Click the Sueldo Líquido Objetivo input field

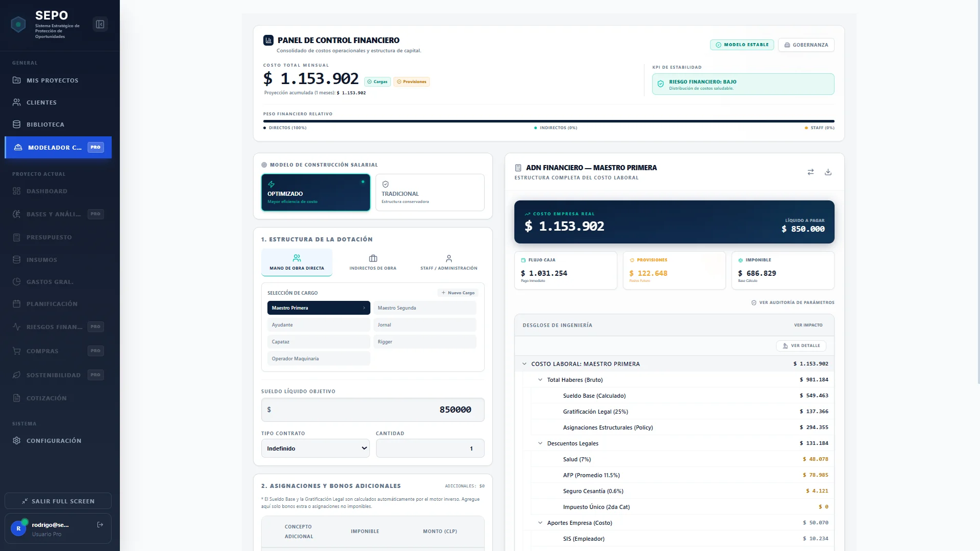click(372, 410)
